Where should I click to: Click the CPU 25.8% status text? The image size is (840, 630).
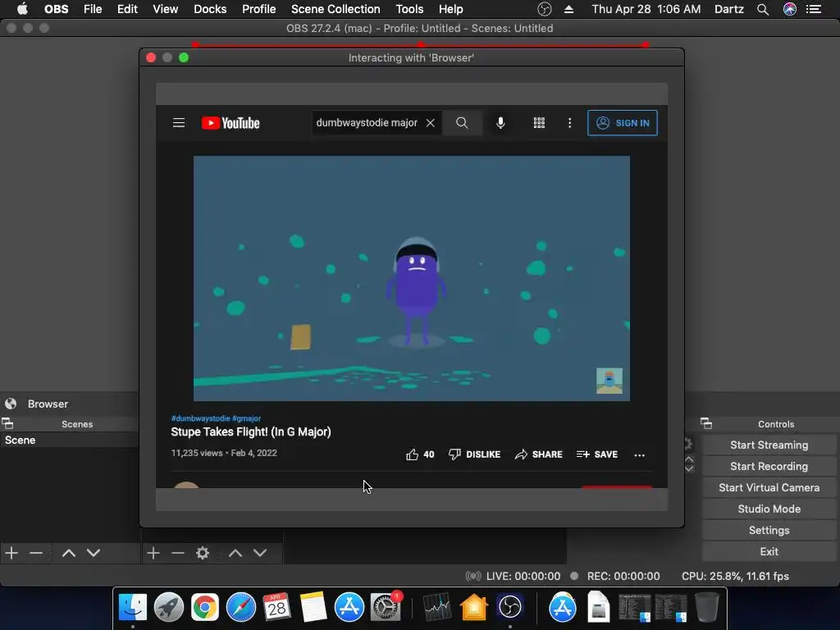tap(735, 577)
